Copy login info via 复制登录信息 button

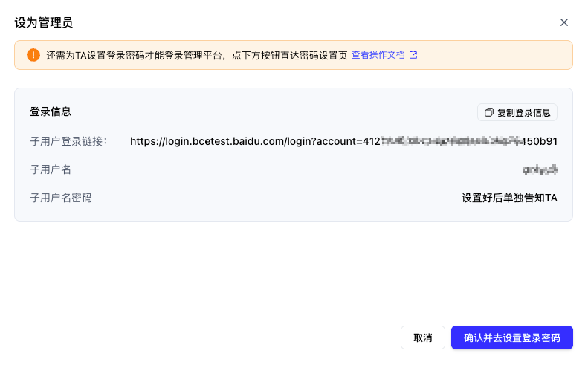[517, 112]
